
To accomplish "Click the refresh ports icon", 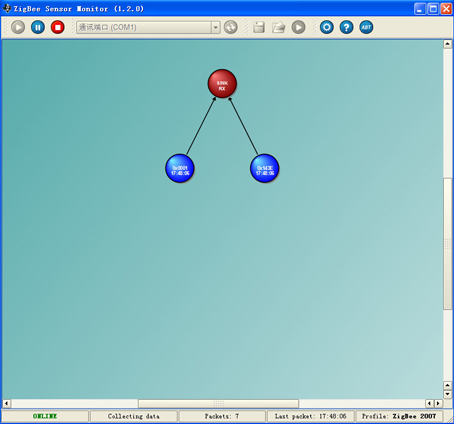I will click(x=231, y=27).
